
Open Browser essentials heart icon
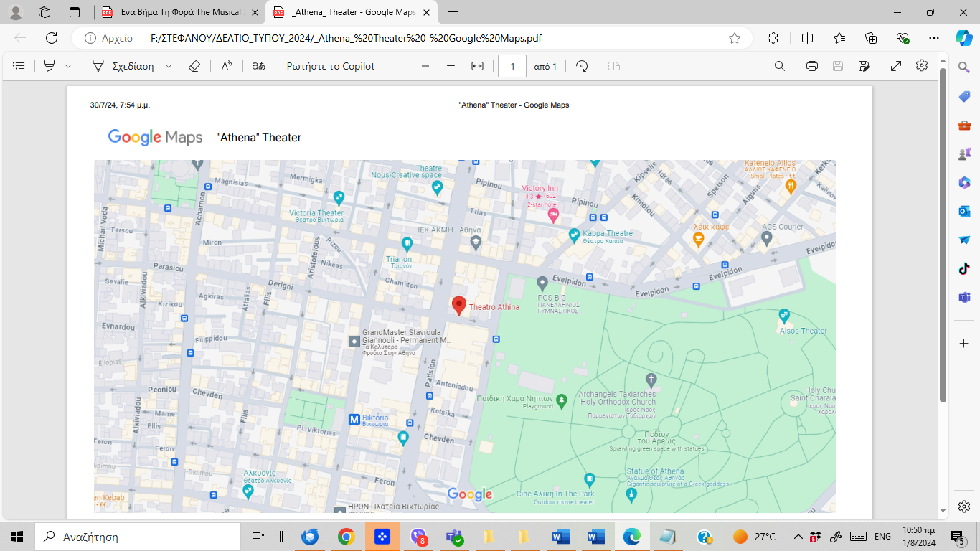pos(903,38)
